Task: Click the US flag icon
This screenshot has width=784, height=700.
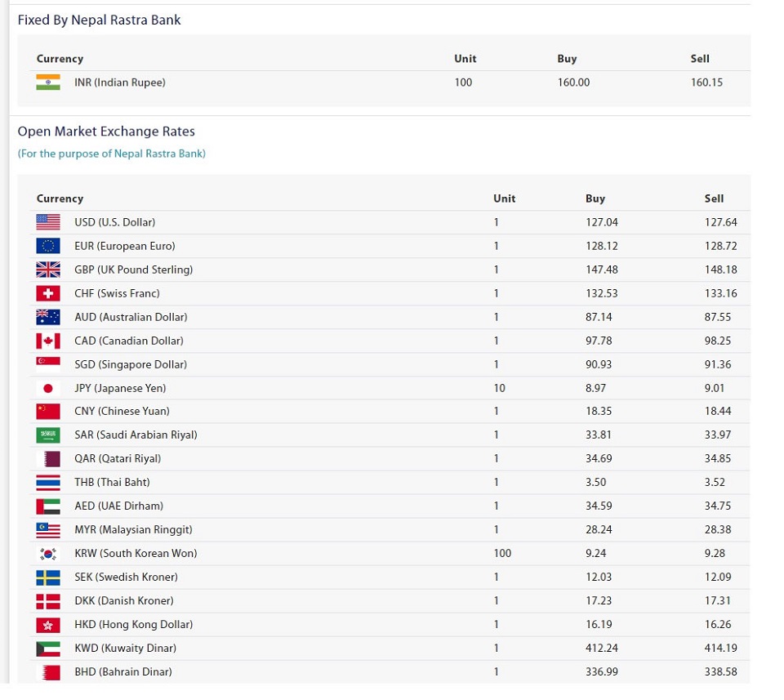Action: point(48,222)
